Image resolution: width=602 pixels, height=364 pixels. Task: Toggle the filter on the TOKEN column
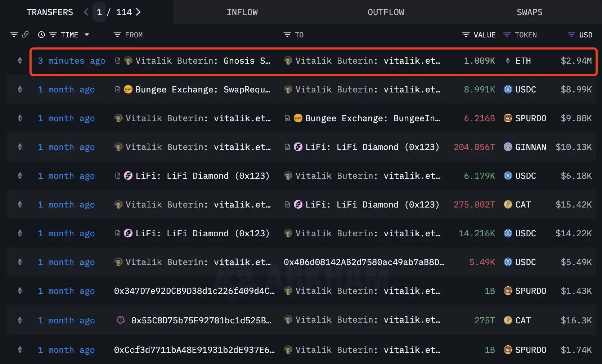click(507, 35)
